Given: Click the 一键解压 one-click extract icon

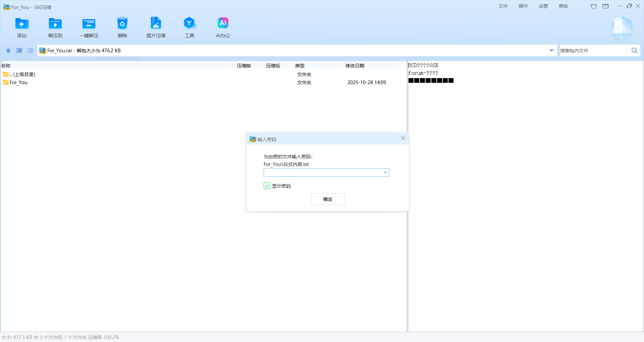Looking at the screenshot, I should coord(89,24).
